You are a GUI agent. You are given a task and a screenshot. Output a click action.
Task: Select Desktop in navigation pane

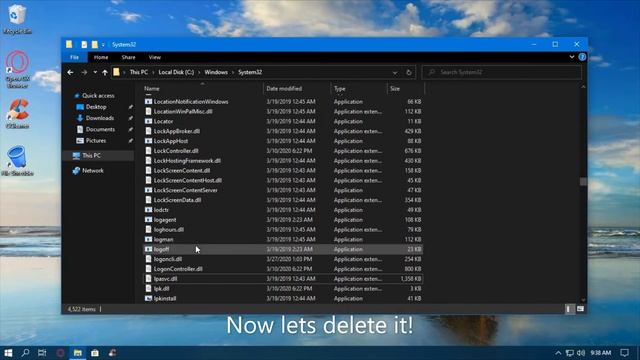pyautogui.click(x=96, y=107)
